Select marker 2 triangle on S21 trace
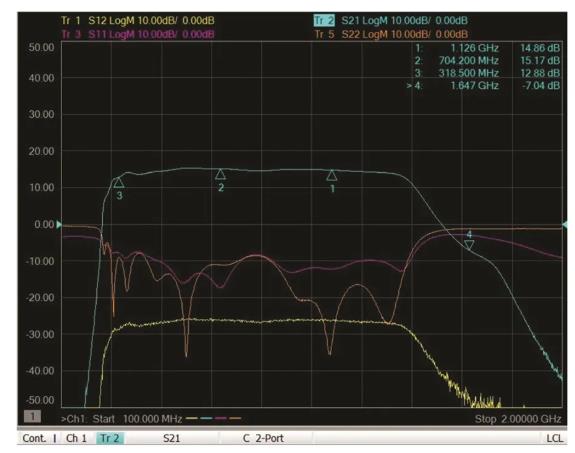Viewport: 575px width, 453px height. click(220, 174)
